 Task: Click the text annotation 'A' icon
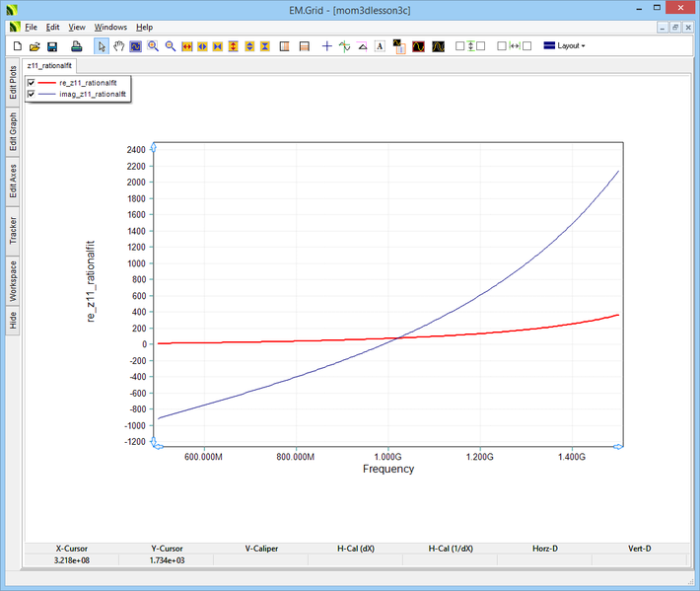point(380,46)
